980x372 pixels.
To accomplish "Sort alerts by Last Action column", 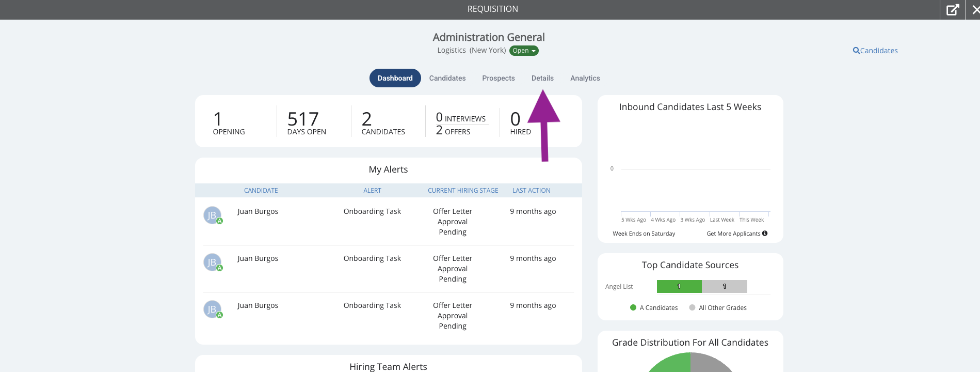I will coord(531,191).
